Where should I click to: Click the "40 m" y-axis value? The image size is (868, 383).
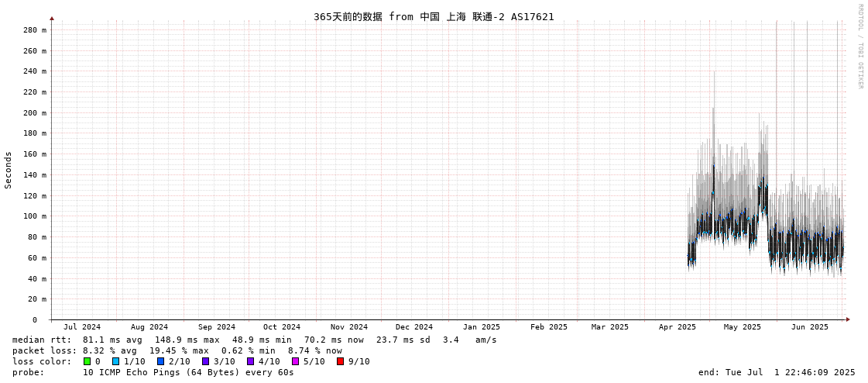point(37,279)
